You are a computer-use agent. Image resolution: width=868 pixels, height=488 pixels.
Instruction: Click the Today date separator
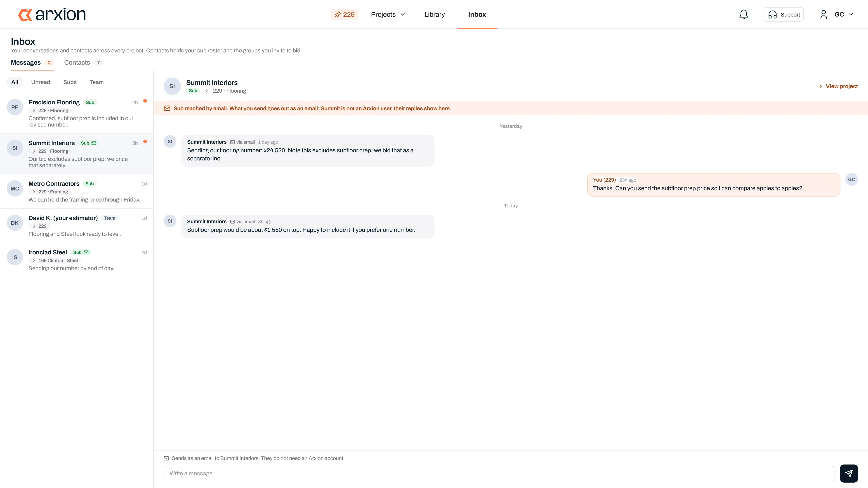pos(510,206)
